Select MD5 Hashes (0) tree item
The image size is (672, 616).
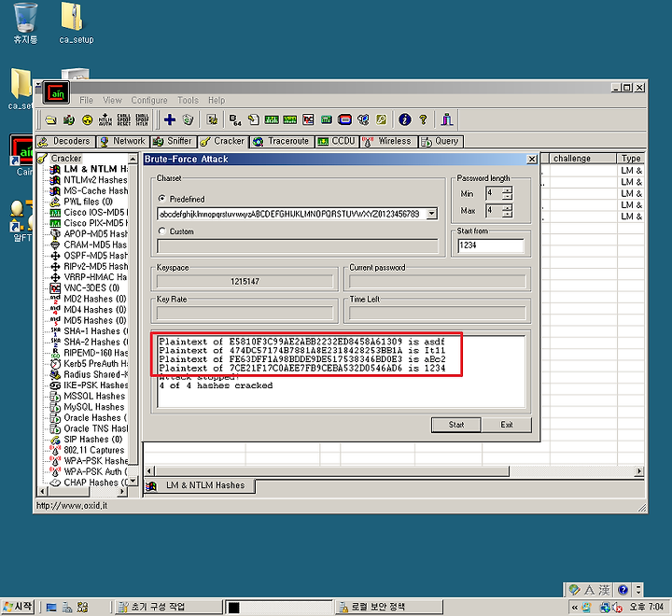[x=89, y=321]
